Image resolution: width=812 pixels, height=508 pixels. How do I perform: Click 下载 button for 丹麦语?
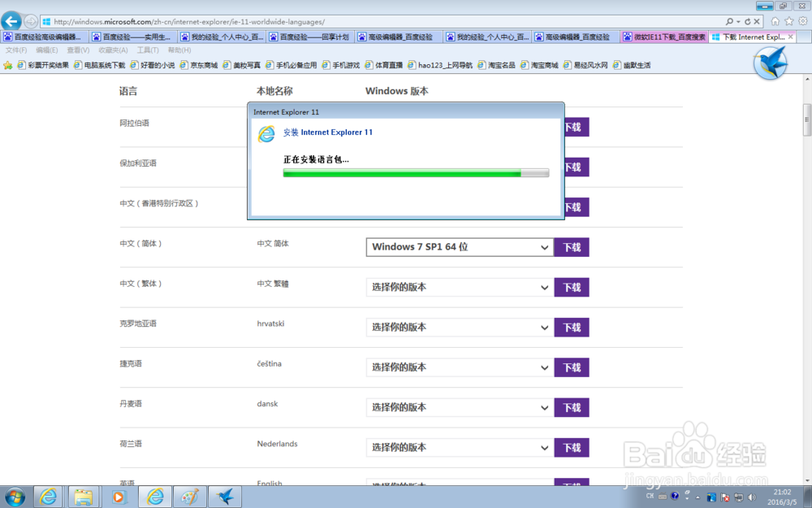tap(572, 407)
